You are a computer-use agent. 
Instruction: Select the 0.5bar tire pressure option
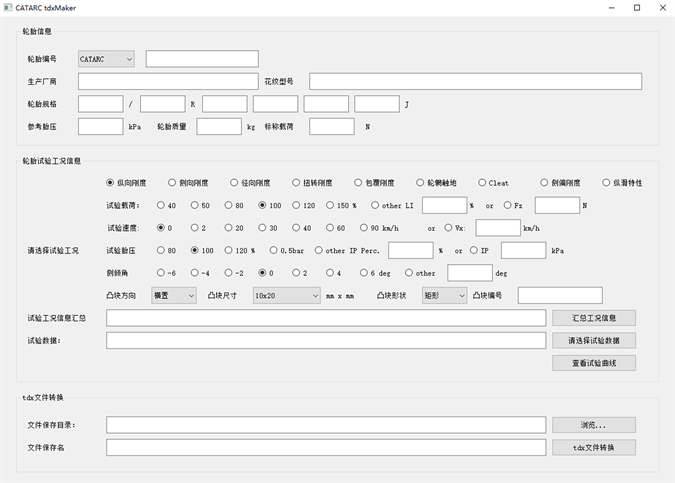point(274,250)
